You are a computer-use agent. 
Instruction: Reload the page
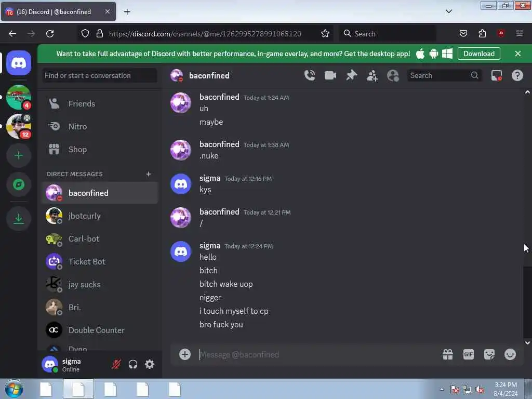[x=50, y=34]
